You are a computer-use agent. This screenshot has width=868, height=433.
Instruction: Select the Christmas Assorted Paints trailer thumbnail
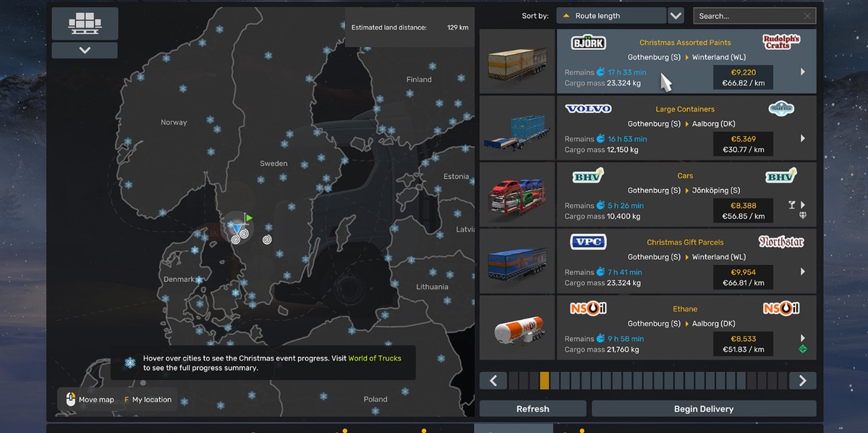click(517, 62)
